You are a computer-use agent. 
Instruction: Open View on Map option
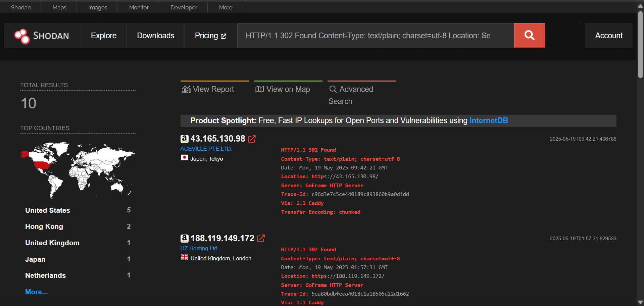pos(283,89)
